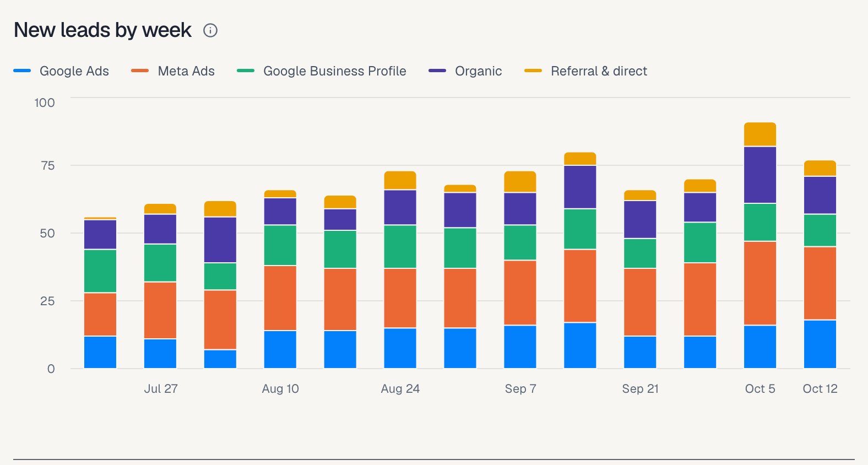The image size is (868, 465).
Task: Toggle the Google Business Profile legend series
Action: (x=322, y=71)
